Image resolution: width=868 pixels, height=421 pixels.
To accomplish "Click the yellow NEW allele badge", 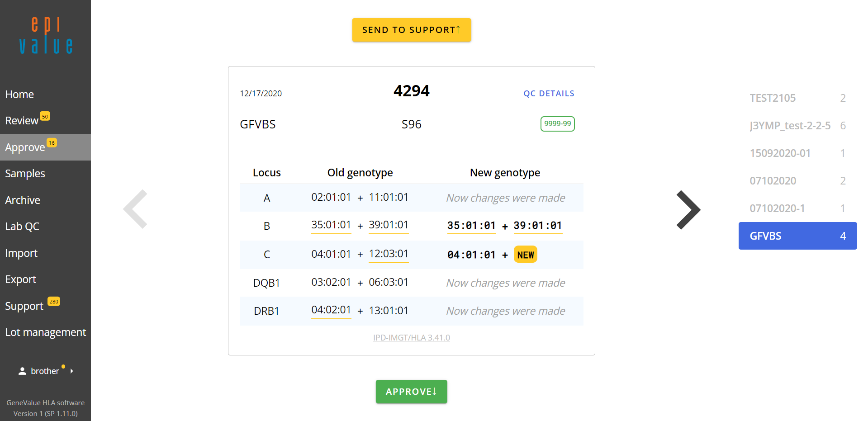I will coord(525,255).
